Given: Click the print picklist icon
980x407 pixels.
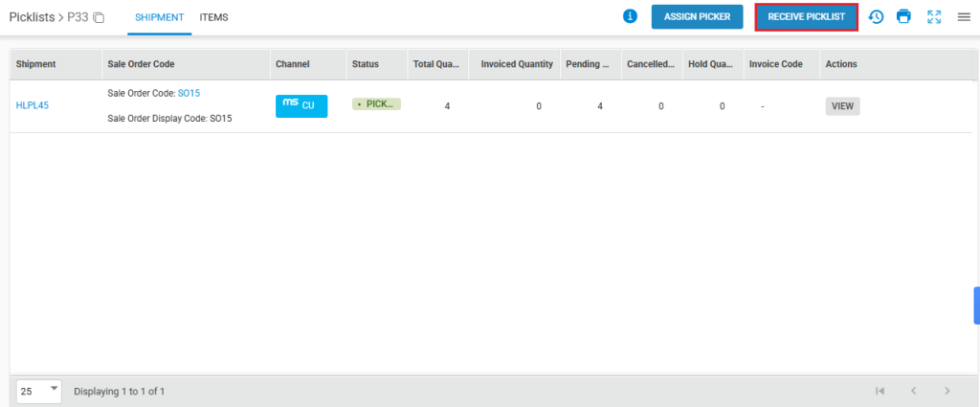Looking at the screenshot, I should click(903, 17).
